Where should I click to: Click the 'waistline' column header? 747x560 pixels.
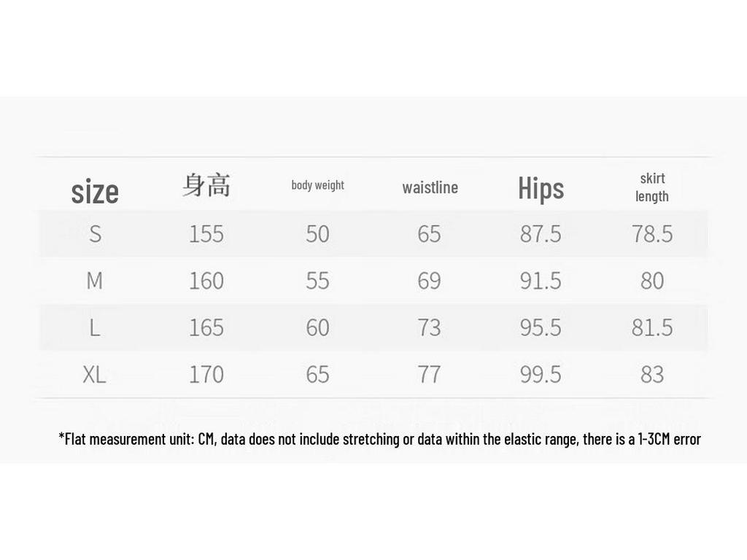click(x=430, y=187)
